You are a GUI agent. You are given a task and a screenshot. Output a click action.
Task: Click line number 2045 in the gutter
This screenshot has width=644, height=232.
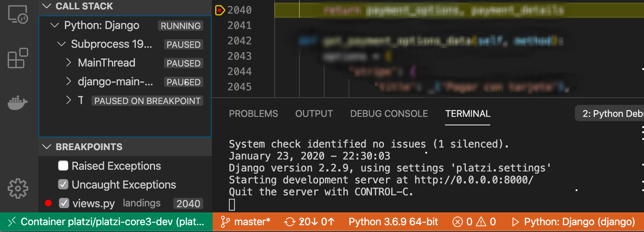pos(240,87)
